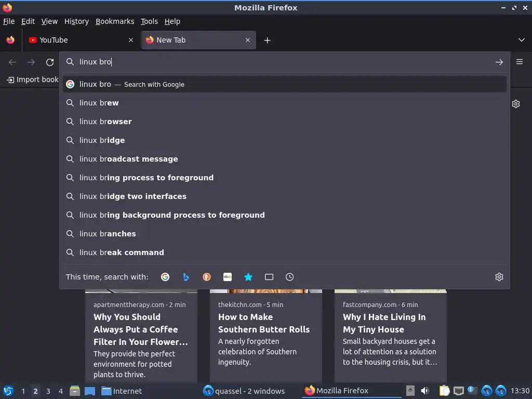The width and height of the screenshot is (532, 399).
Task: Search bookmarks using the star icon
Action: point(248,277)
